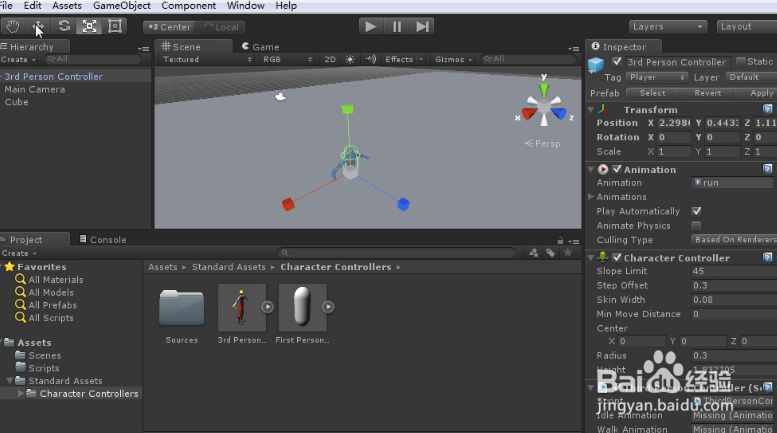The image size is (777, 433).
Task: Step one frame forward
Action: click(422, 26)
